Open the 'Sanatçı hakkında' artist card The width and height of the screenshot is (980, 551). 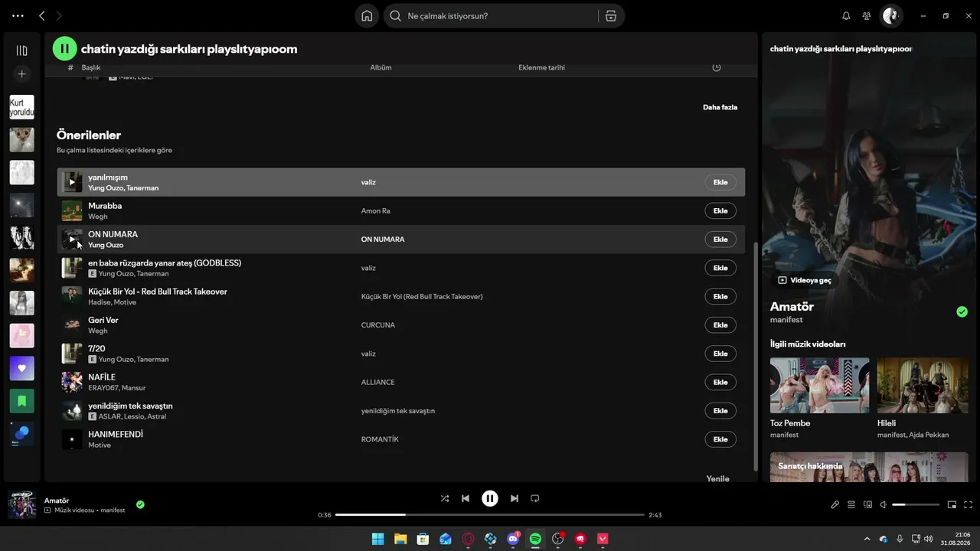point(870,467)
